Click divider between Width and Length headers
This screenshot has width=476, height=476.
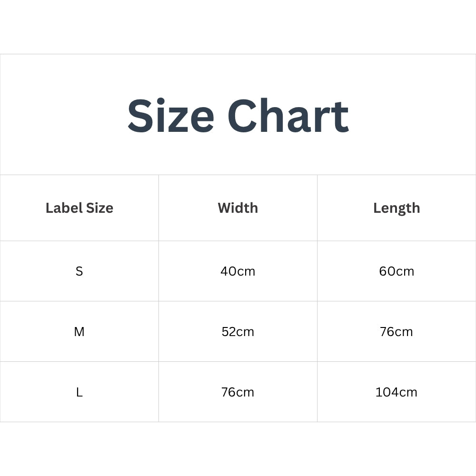[x=317, y=208]
